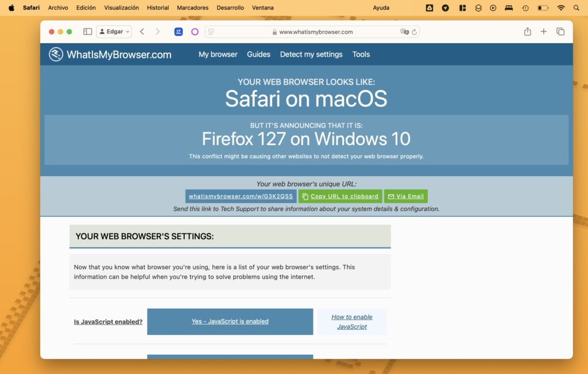This screenshot has width=588, height=374.
Task: Click the location arrow menu bar icon
Action: pyautogui.click(x=446, y=7)
